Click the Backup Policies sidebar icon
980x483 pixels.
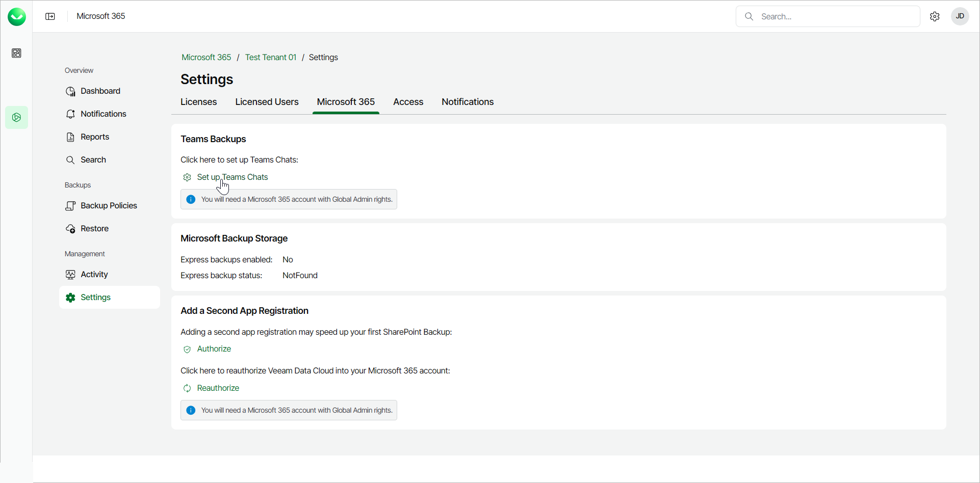tap(71, 206)
